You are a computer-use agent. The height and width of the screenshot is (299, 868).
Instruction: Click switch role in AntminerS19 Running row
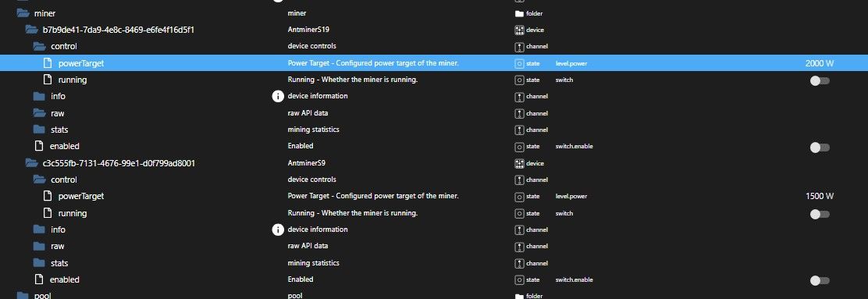click(564, 80)
